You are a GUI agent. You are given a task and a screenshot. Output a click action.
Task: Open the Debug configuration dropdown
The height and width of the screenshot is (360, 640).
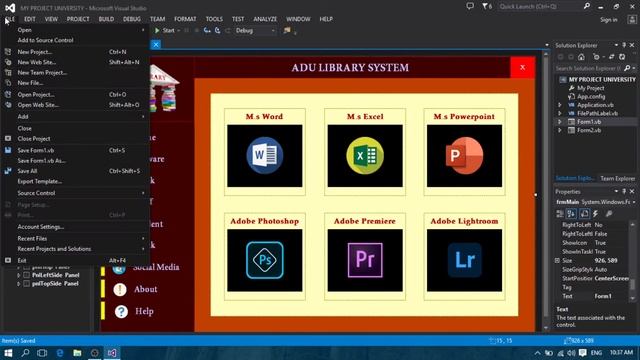[255, 31]
